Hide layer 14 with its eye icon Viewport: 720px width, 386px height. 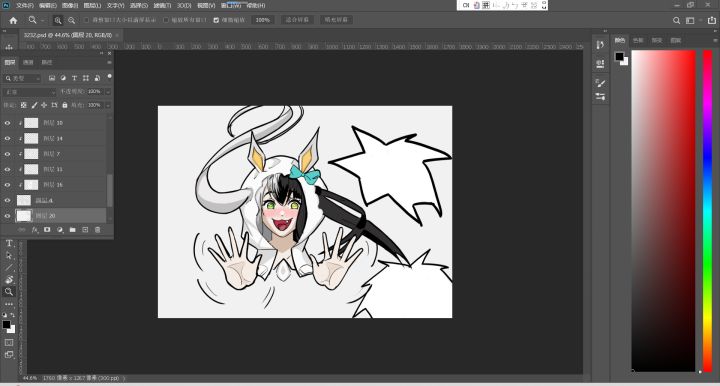tap(7, 139)
